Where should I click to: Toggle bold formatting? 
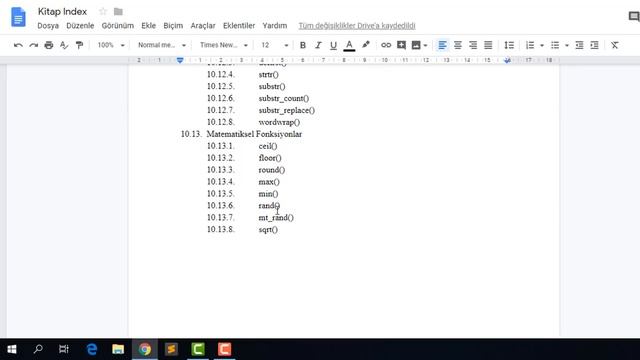coord(303,45)
